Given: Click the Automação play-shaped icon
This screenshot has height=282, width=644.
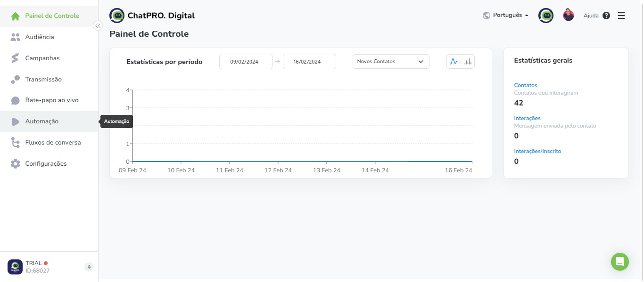Looking at the screenshot, I should (16, 121).
